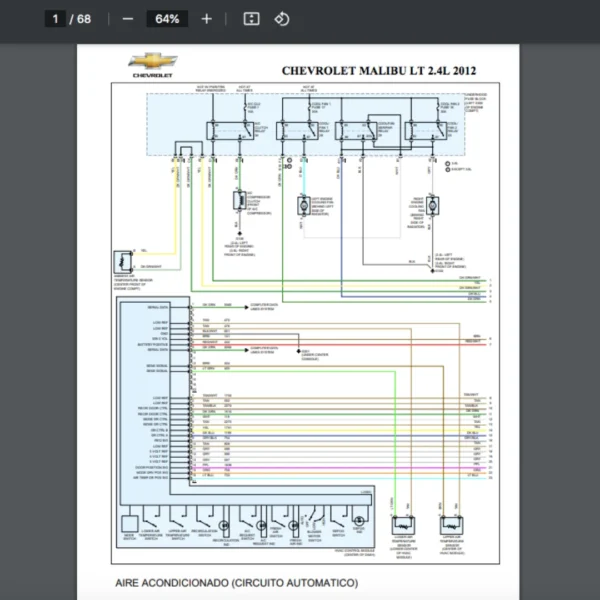This screenshot has height=600, width=600.
Task: Select the current page number field
Action: pyautogui.click(x=56, y=19)
